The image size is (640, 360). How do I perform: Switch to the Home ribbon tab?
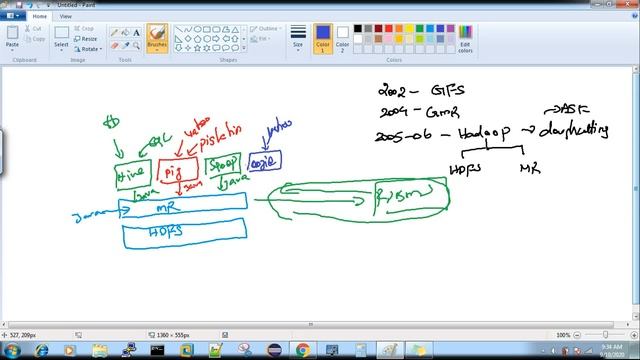click(40, 16)
